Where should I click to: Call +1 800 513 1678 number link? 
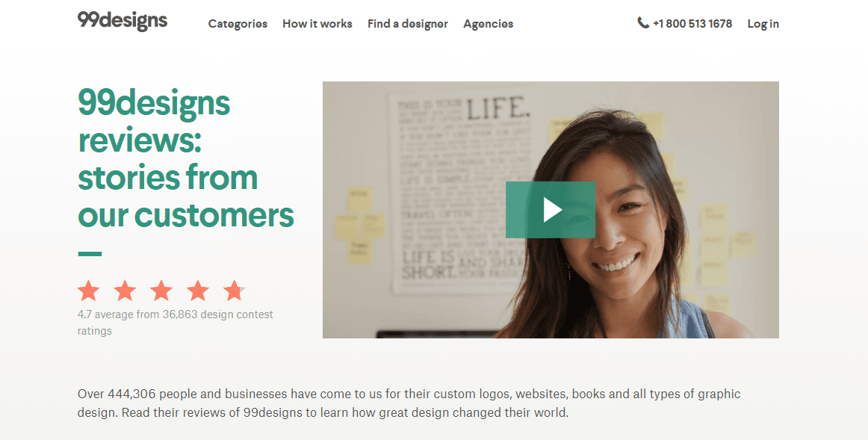pos(692,24)
